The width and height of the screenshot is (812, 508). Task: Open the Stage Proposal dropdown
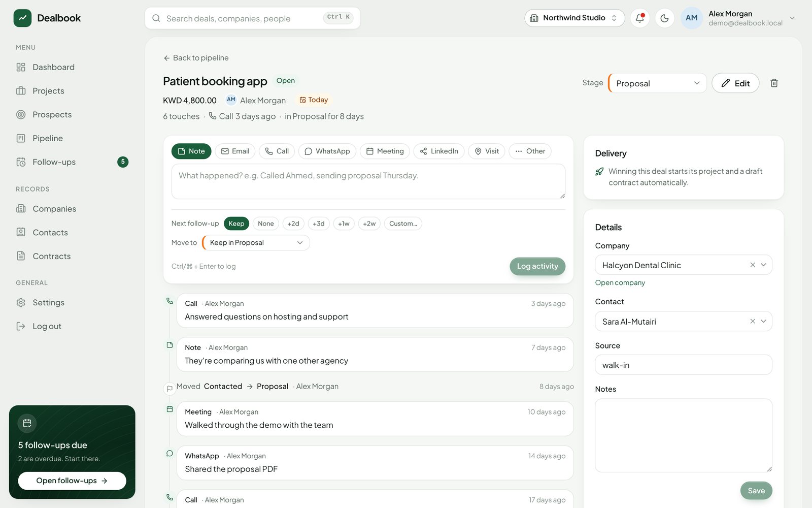657,83
